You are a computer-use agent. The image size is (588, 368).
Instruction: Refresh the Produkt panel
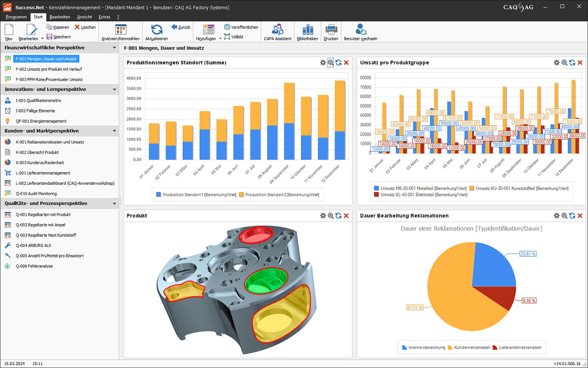tap(339, 216)
